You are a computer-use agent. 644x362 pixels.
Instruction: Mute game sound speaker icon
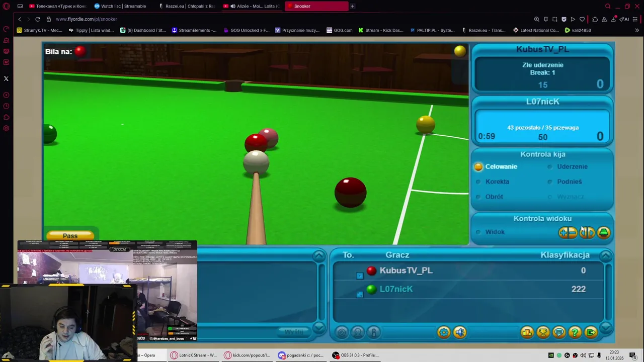click(x=460, y=332)
